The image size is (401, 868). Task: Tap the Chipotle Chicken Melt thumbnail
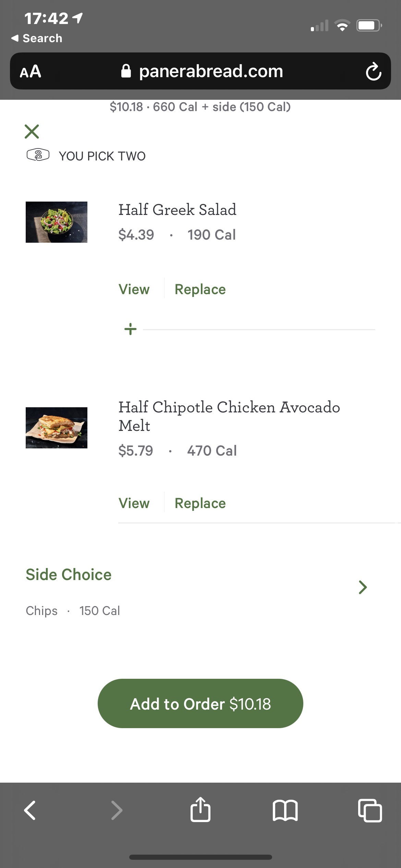pyautogui.click(x=57, y=428)
